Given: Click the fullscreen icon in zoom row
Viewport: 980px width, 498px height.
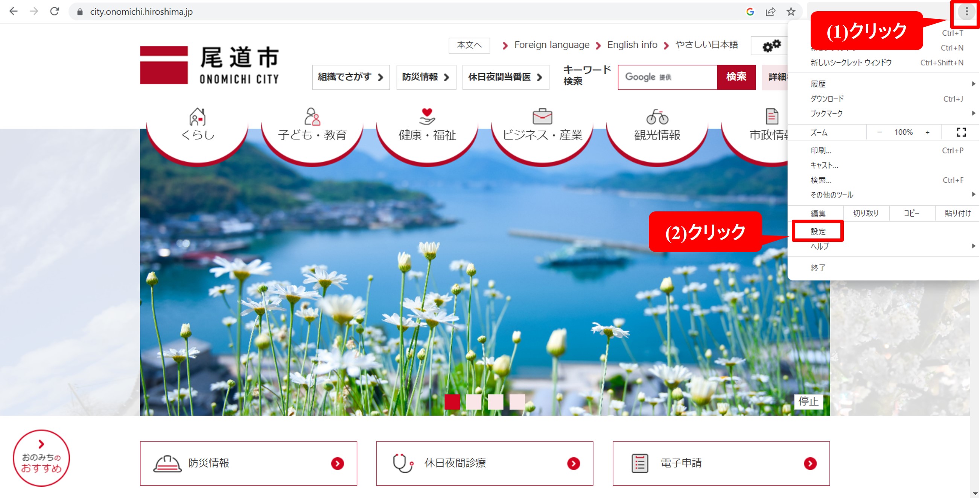Looking at the screenshot, I should 961,132.
